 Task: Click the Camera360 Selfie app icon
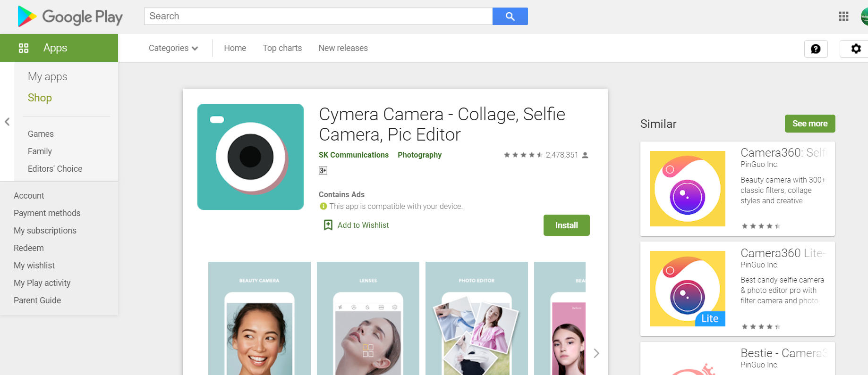pos(688,189)
